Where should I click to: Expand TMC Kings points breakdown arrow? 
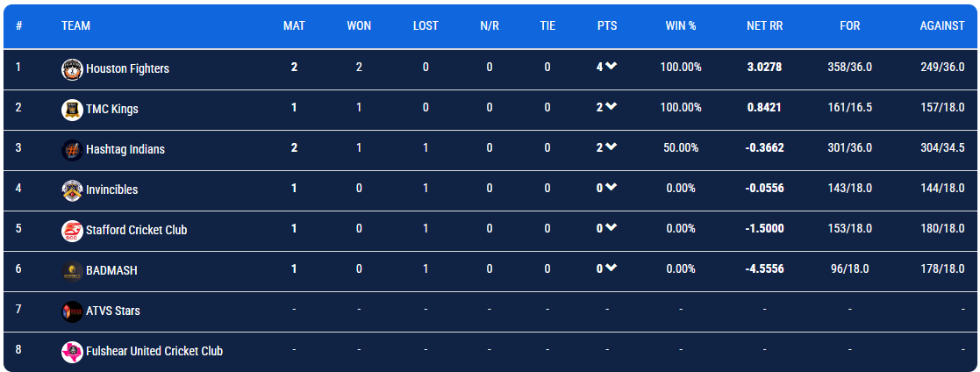click(x=612, y=107)
